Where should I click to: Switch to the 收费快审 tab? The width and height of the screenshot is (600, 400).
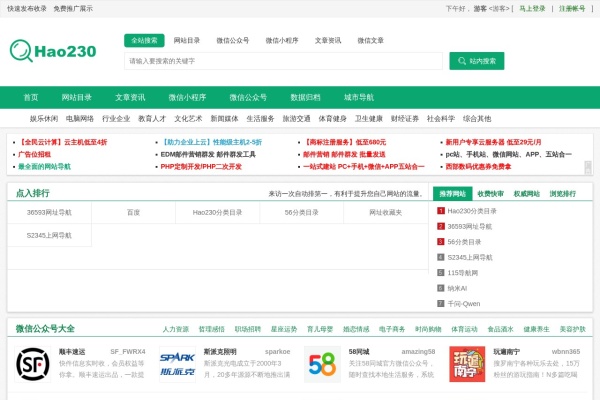[x=491, y=194]
